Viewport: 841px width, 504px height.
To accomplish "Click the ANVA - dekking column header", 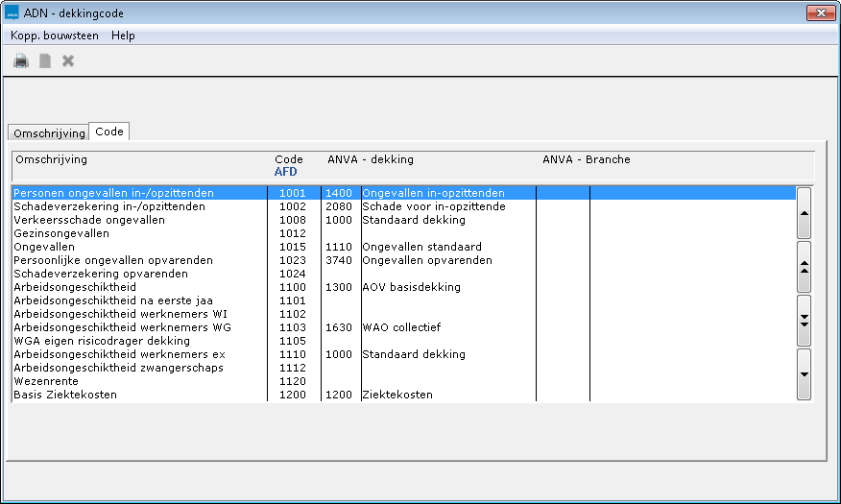I will pyautogui.click(x=371, y=159).
